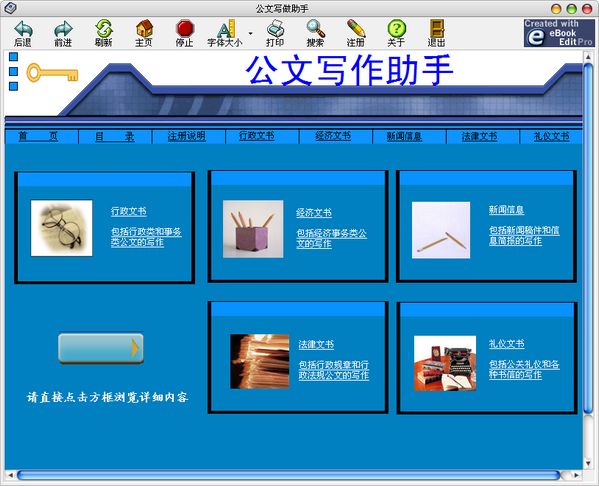Open the 包括行政类和事务类公文的写作 description link
The width and height of the screenshot is (599, 486).
pyautogui.click(x=146, y=237)
